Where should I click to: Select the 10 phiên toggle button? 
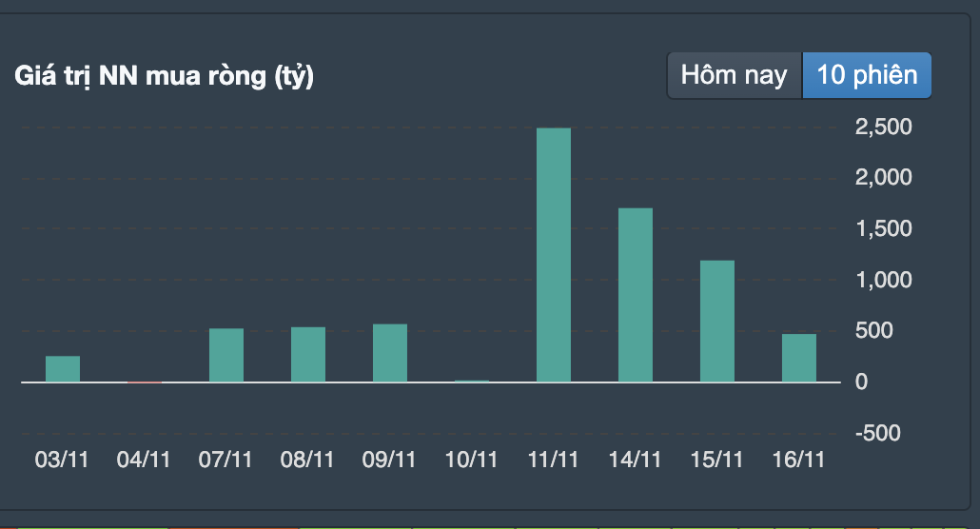(x=867, y=76)
